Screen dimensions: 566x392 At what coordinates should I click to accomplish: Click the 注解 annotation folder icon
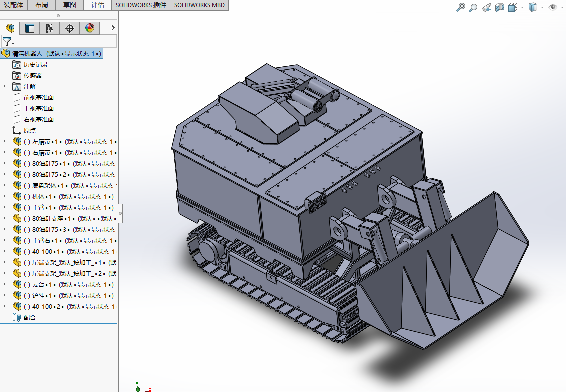17,87
